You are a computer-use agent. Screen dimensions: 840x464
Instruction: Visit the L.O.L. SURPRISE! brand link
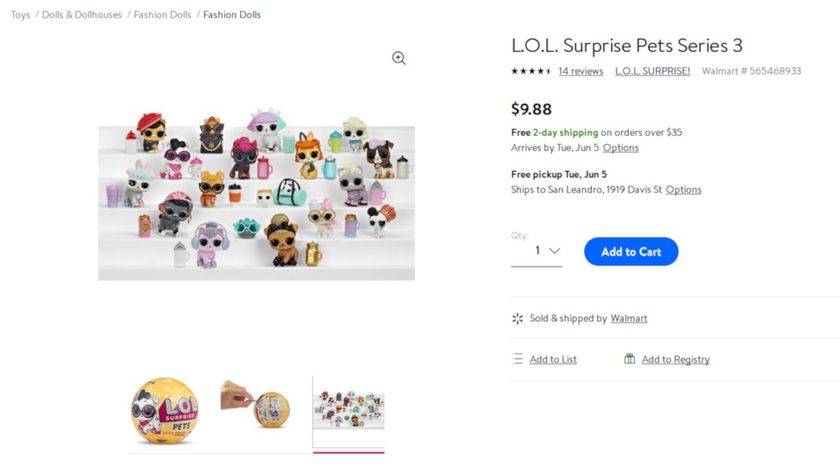coord(652,71)
